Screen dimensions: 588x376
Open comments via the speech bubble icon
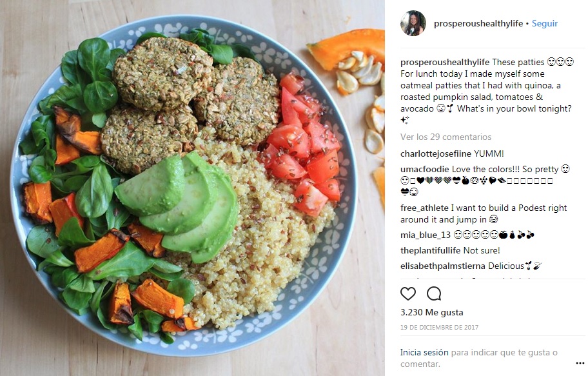click(x=434, y=293)
